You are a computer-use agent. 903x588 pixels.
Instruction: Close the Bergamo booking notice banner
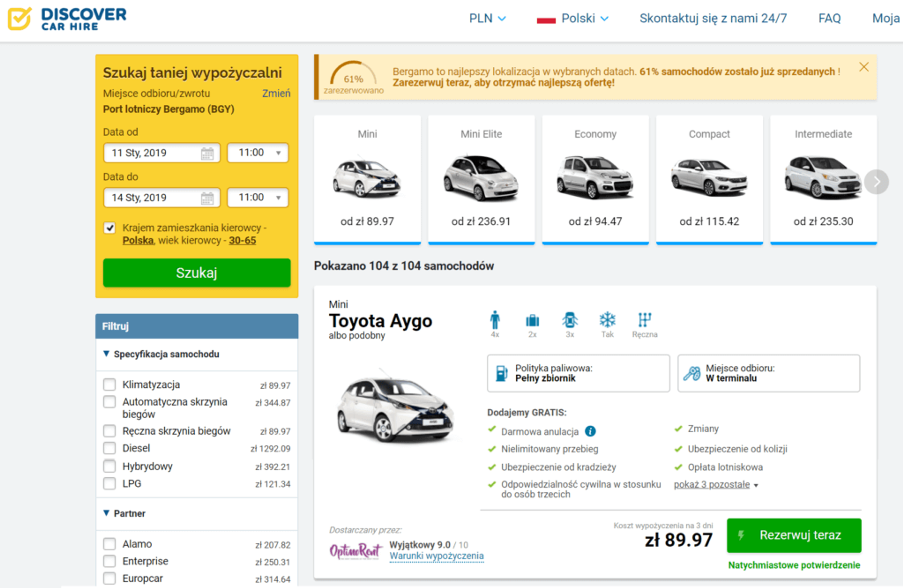864,67
